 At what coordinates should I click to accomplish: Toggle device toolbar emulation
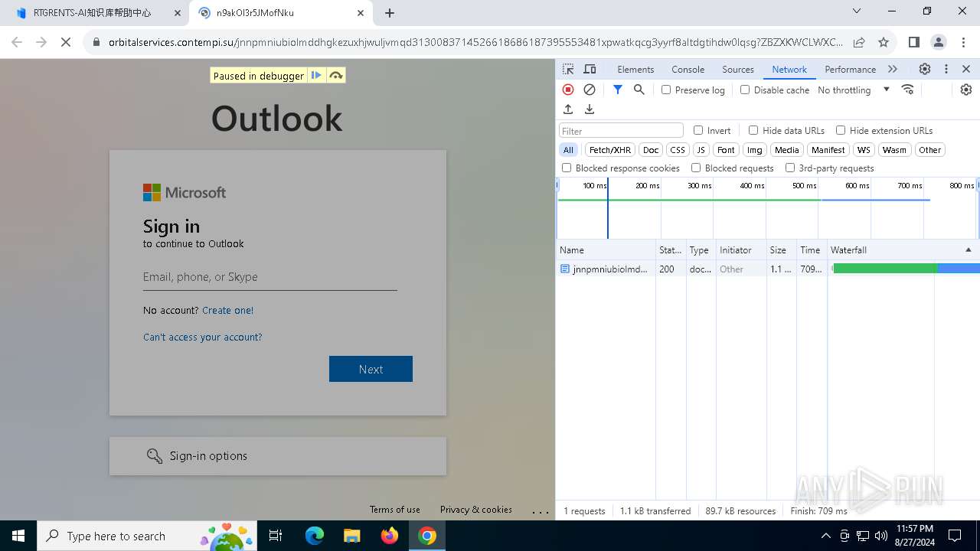[x=590, y=69]
